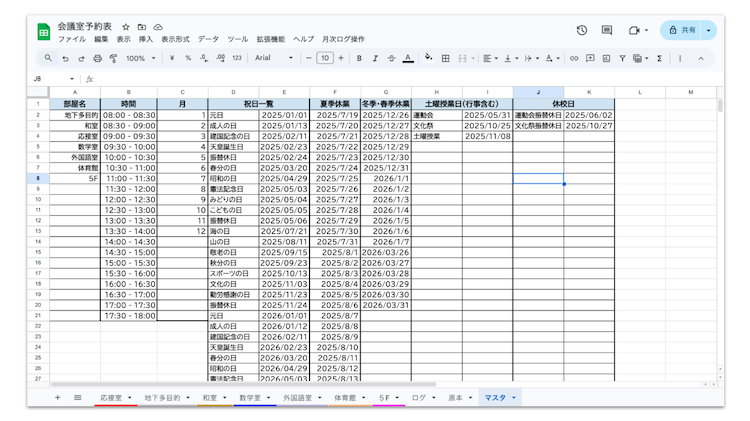Open the データ menu

coord(208,39)
